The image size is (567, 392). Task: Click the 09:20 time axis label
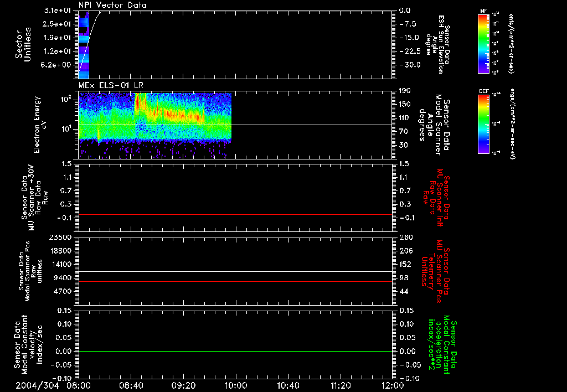[x=183, y=385]
